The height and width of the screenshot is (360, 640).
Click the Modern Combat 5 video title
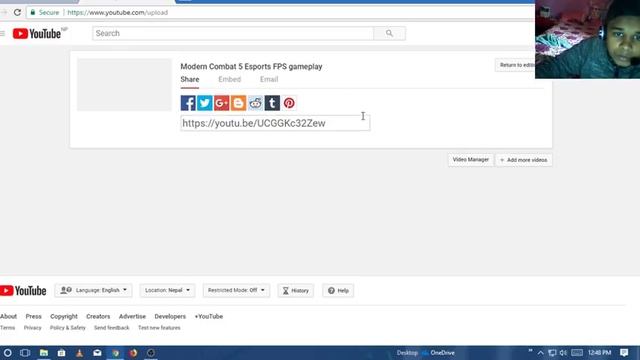point(251,67)
